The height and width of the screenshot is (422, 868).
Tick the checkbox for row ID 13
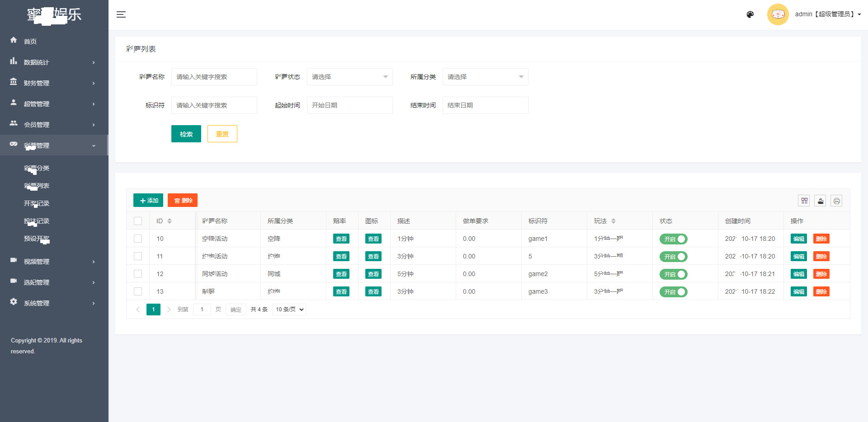tap(138, 291)
